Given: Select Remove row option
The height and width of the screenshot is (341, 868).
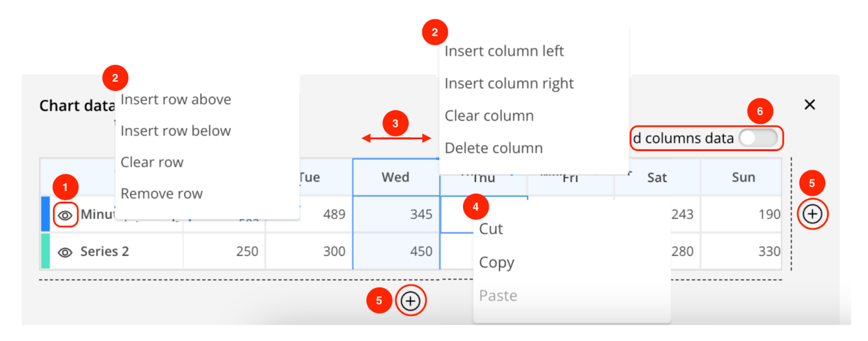Looking at the screenshot, I should [162, 194].
